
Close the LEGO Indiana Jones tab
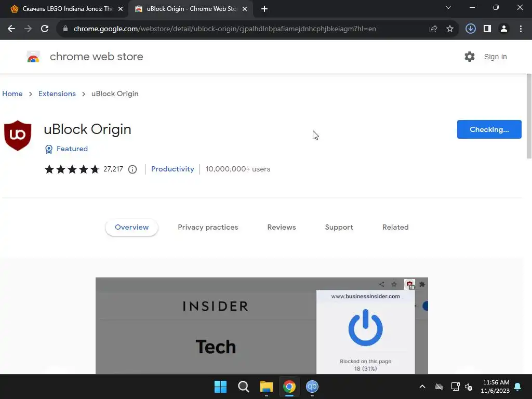121,9
